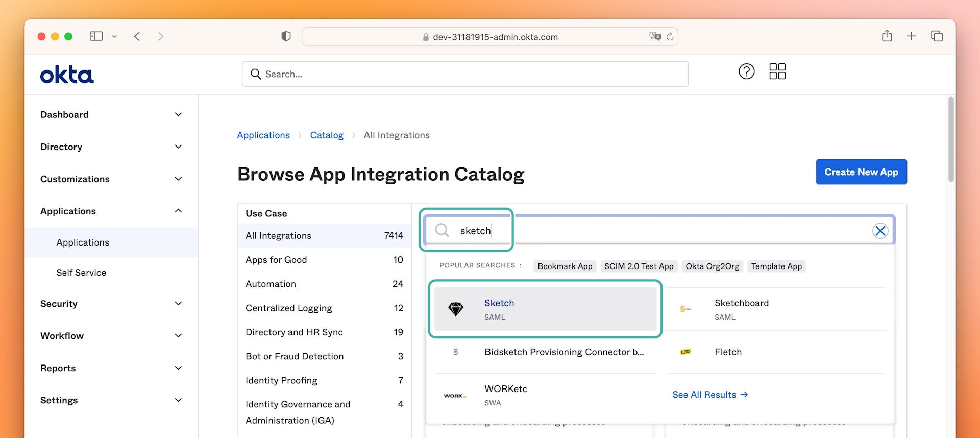The image size is (980, 438).
Task: Select Identity Proofing use case
Action: pyautogui.click(x=324, y=380)
